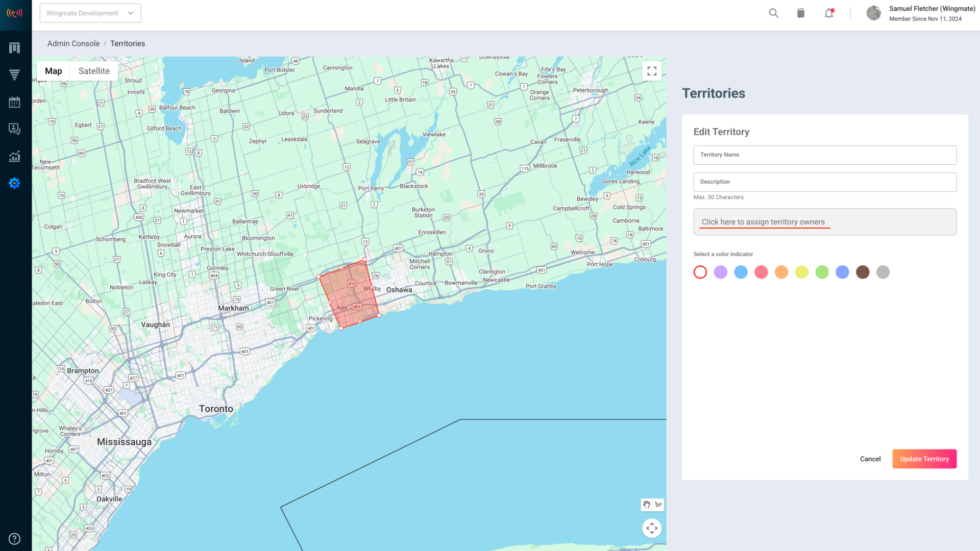Choose the brown color indicator

coord(863,272)
